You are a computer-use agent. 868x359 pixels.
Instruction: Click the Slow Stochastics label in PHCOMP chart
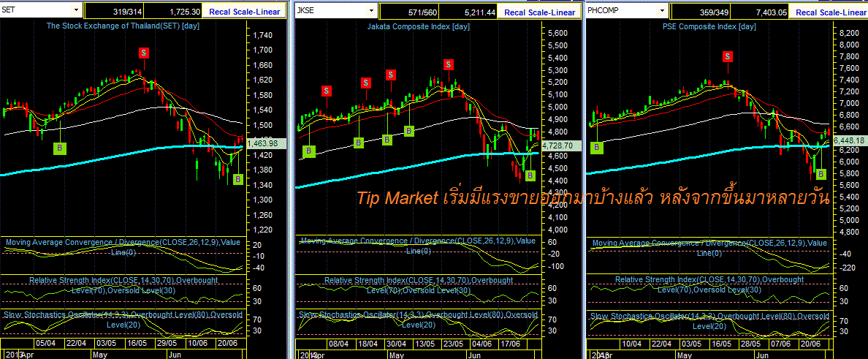709,321
